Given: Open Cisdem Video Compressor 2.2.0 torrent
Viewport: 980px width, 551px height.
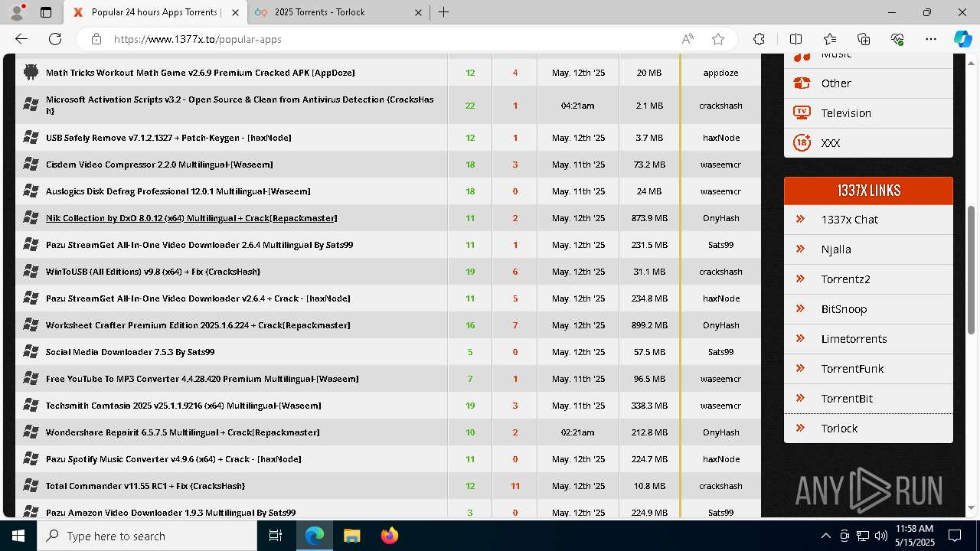Looking at the screenshot, I should point(159,165).
